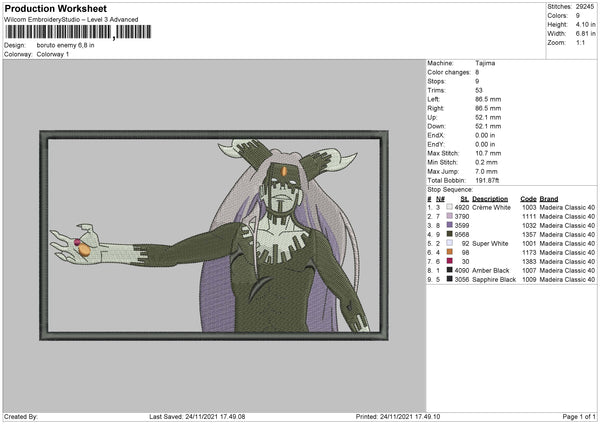Click the N# column header

440,199
